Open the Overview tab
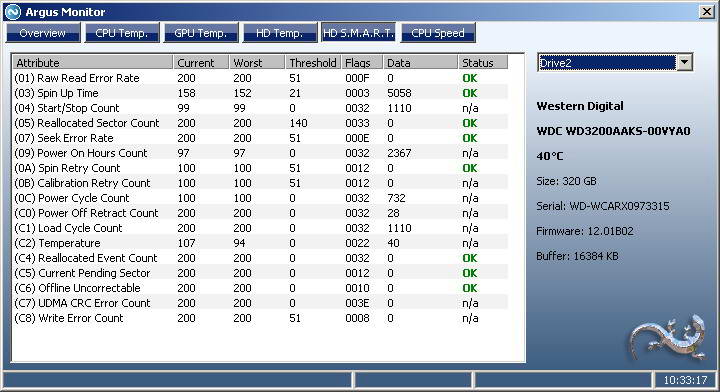The height and width of the screenshot is (392, 720). (x=43, y=33)
